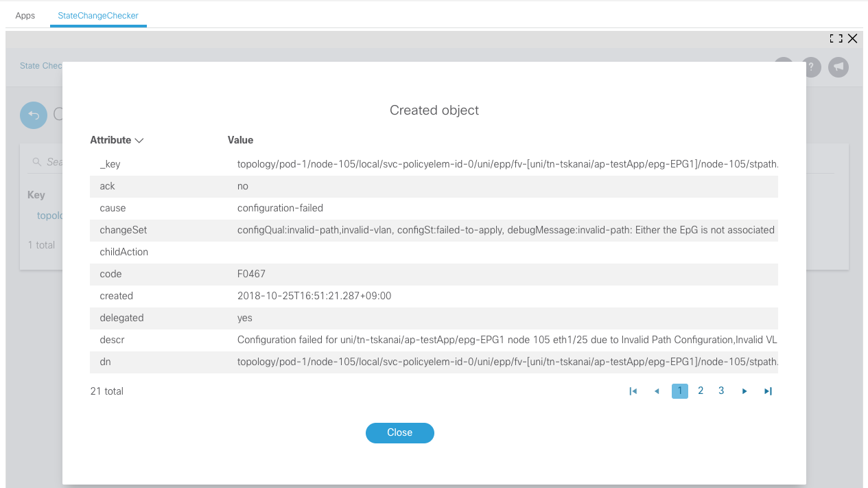
Task: Click the search magnifier icon
Action: pyautogui.click(x=36, y=161)
